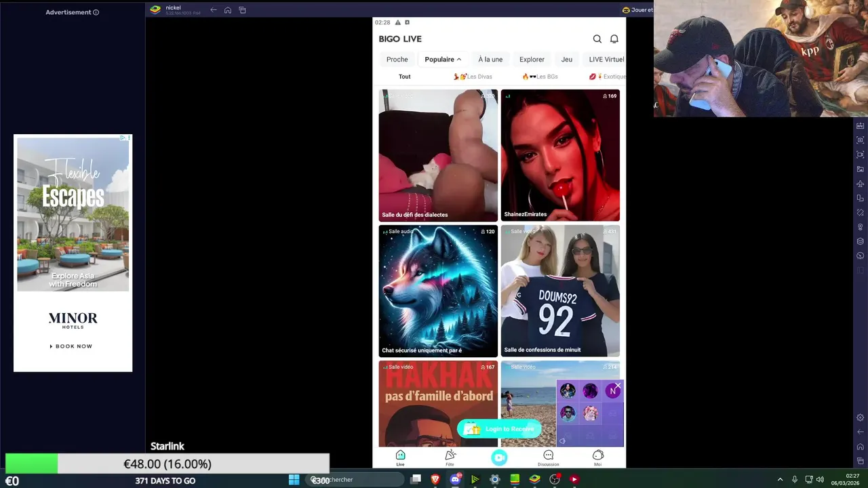This screenshot has height=488, width=868.
Task: Select the Les BGs filter
Action: (x=540, y=77)
